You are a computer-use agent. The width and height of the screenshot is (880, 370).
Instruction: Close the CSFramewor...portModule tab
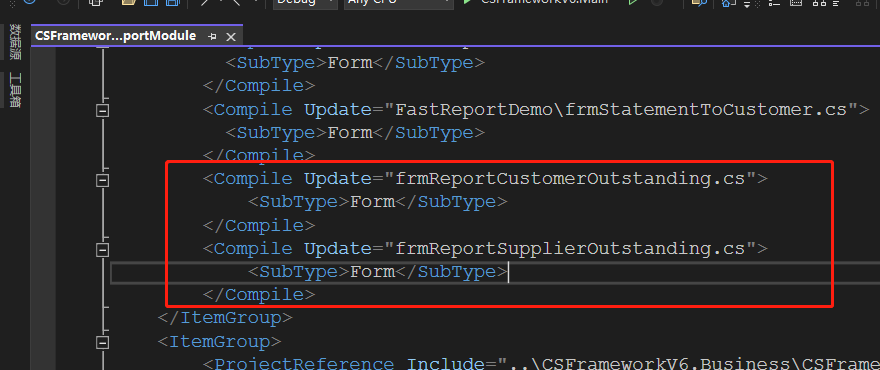point(230,36)
